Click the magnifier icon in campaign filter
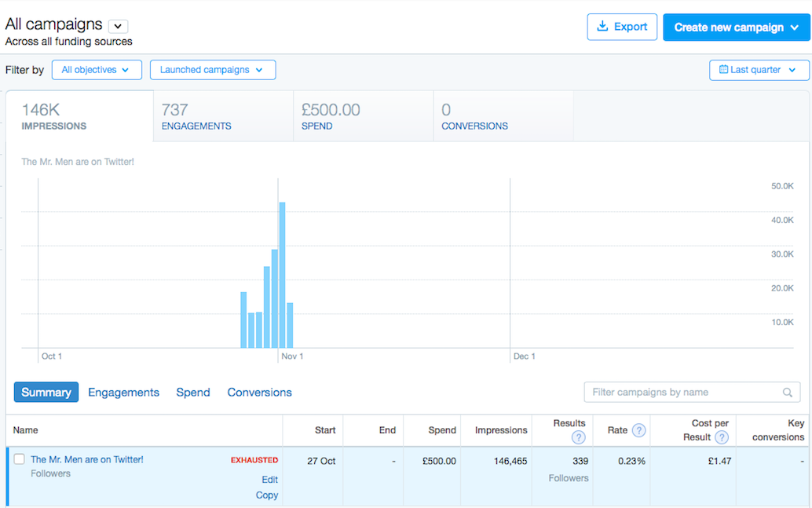This screenshot has height=508, width=812. pos(787,393)
